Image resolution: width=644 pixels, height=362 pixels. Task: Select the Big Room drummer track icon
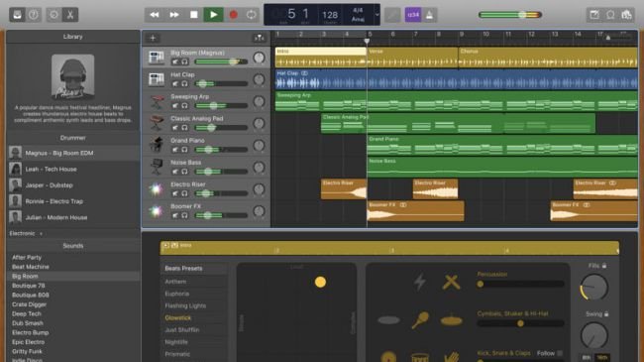(x=157, y=58)
